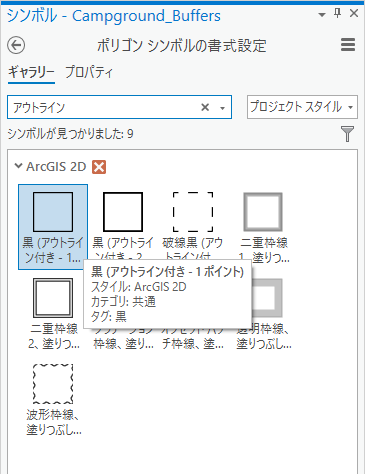The width and height of the screenshot is (365, 474).
Task: Go back with the circled arrow button
Action: click(x=16, y=45)
